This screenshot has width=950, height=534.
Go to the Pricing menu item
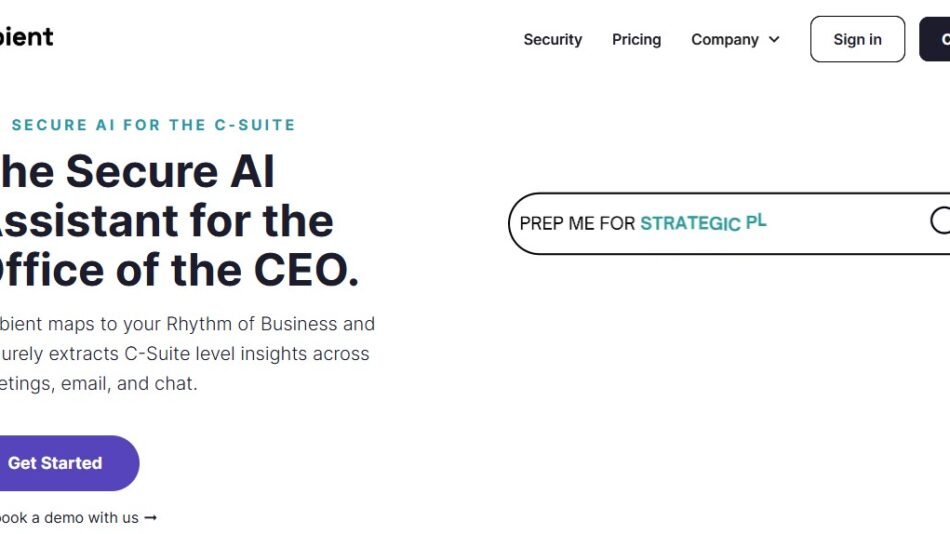coord(636,40)
